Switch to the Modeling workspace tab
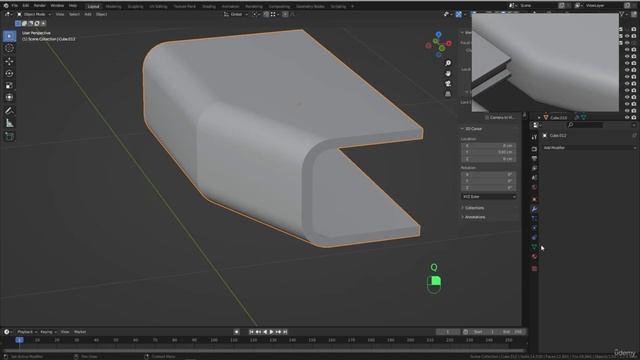 pyautogui.click(x=113, y=7)
